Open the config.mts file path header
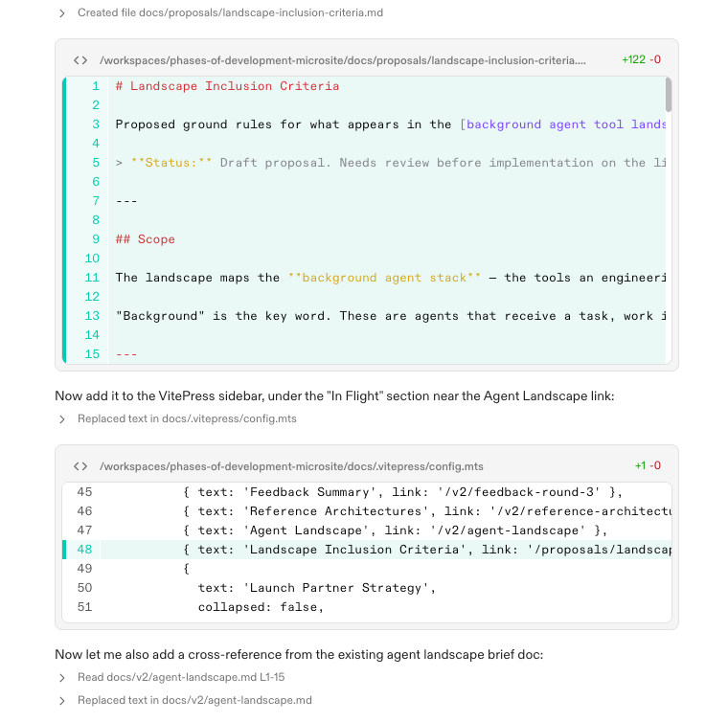The image size is (728, 722). (x=291, y=466)
